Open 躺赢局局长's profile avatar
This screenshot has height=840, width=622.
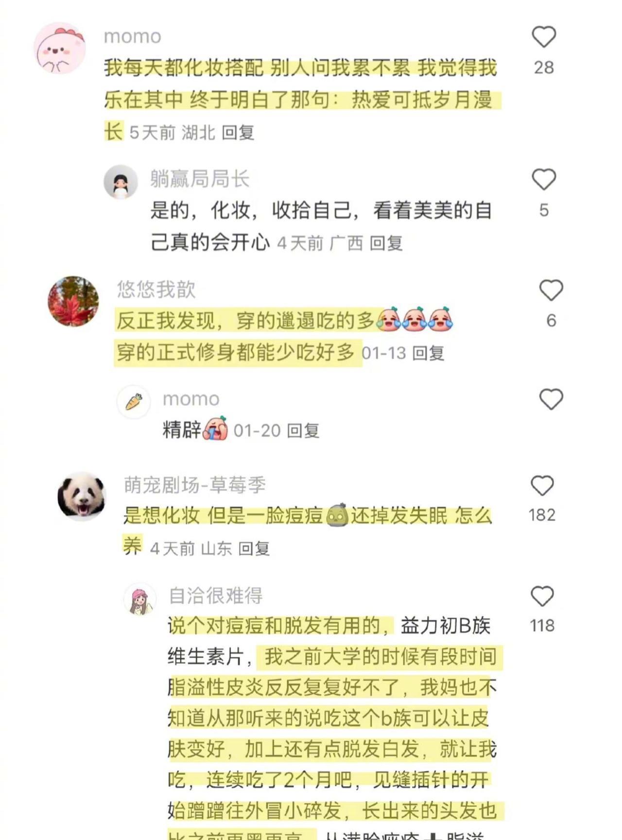[121, 182]
